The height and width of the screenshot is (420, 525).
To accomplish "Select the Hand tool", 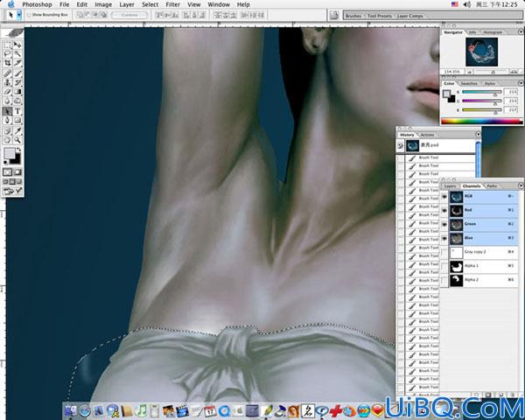I will pos(7,140).
